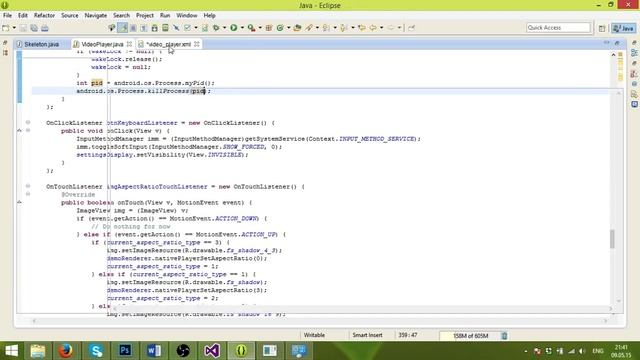Viewport: 640px width, 360px height.
Task: Click the Smart Insert status entry
Action: (367, 335)
